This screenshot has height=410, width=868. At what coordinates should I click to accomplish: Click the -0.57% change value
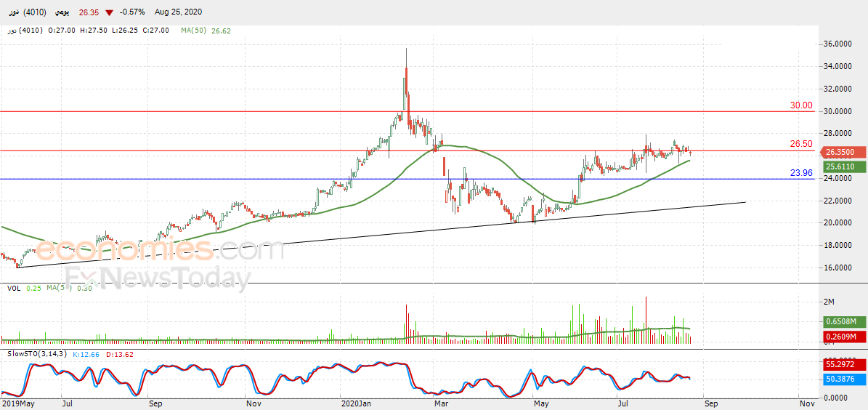[131, 12]
